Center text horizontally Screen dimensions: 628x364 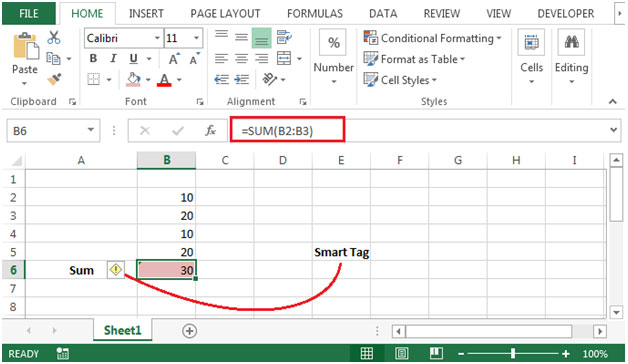pyautogui.click(x=241, y=59)
